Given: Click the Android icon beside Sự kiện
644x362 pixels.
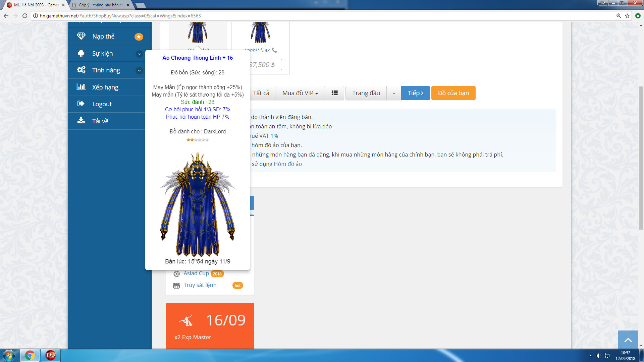Looking at the screenshot, I should click(x=81, y=53).
